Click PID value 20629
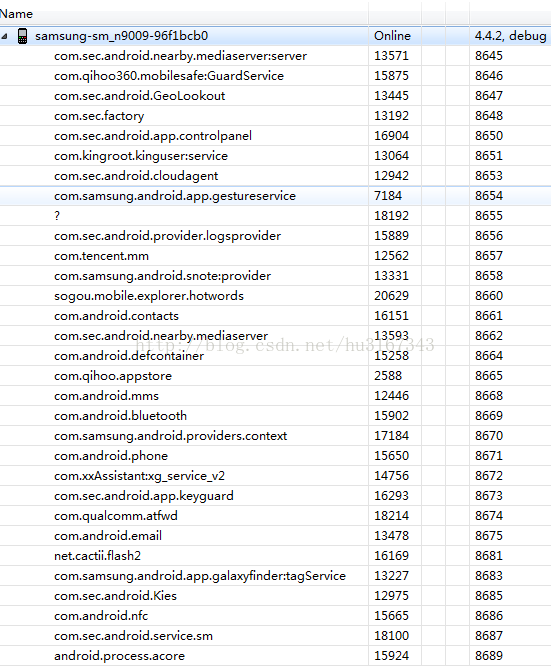 [x=391, y=296]
